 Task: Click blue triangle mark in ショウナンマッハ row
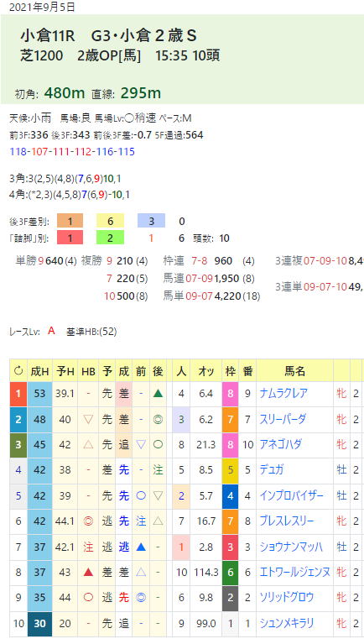point(141,547)
